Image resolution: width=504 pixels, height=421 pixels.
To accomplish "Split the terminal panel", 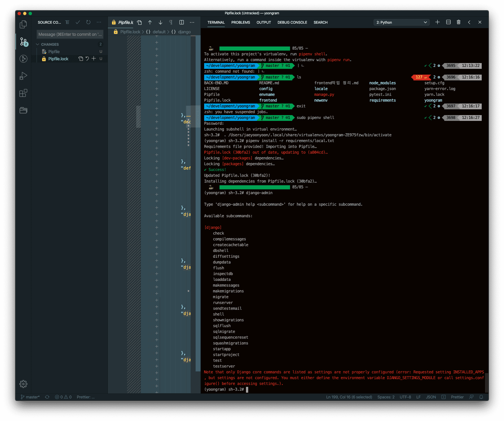I will pos(448,22).
